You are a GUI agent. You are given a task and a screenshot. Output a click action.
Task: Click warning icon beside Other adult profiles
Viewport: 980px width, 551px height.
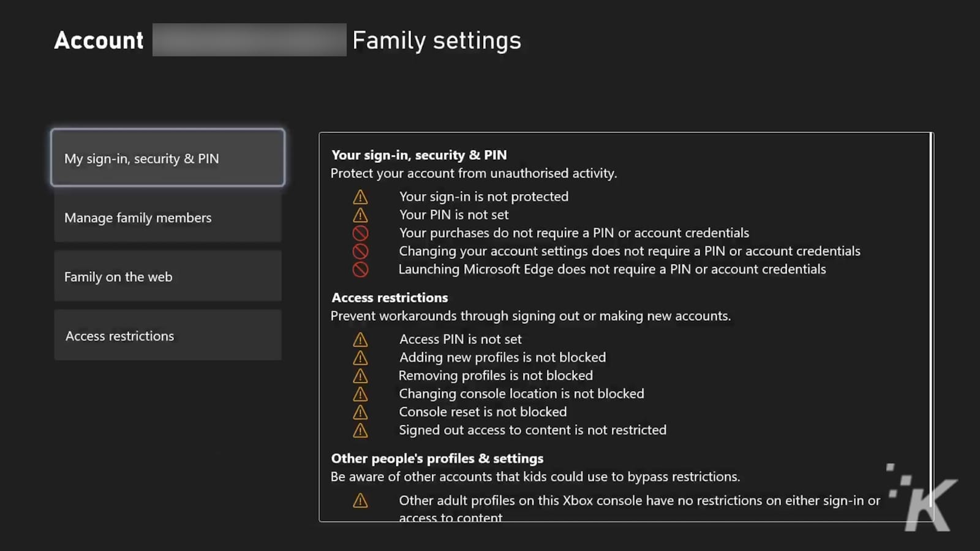click(x=360, y=500)
